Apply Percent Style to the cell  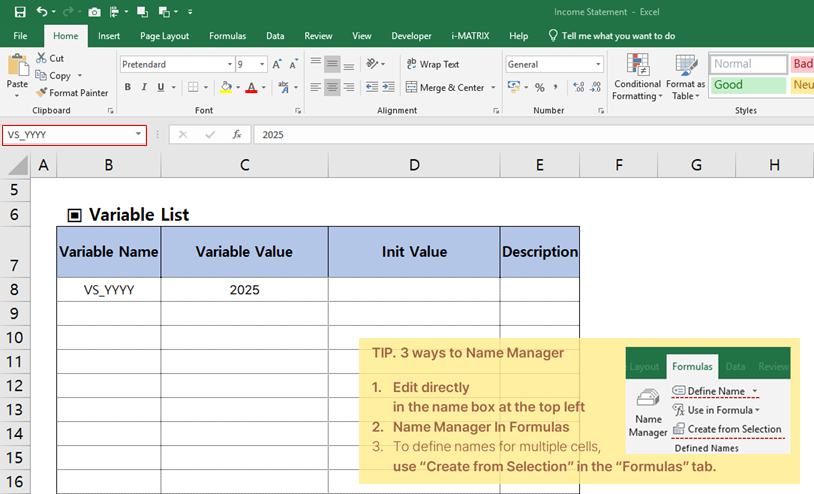coord(540,87)
